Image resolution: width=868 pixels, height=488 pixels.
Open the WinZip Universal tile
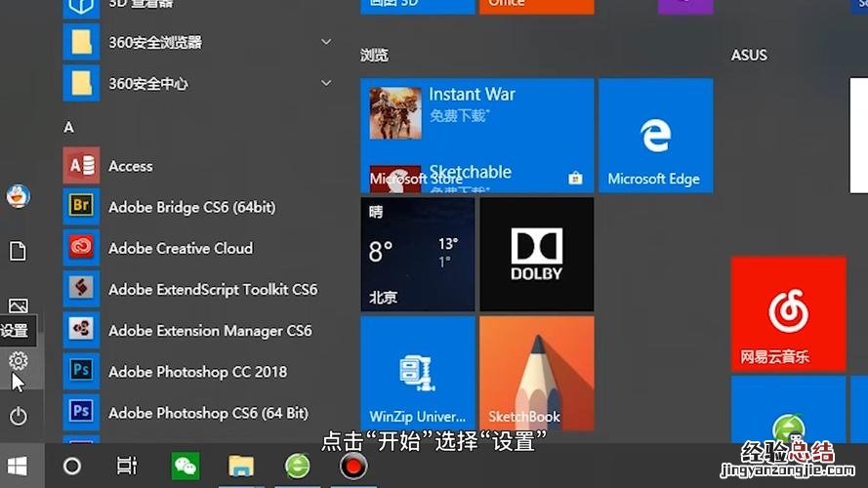417,373
